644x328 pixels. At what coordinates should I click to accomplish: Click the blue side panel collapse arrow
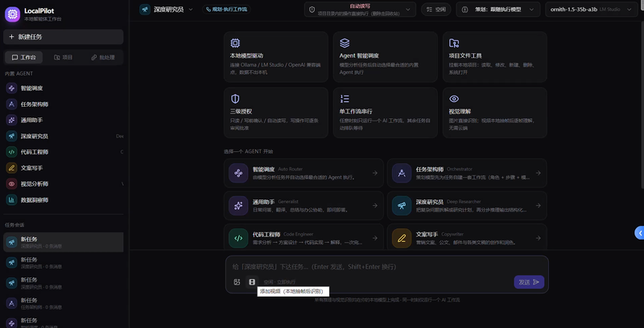[x=639, y=233]
